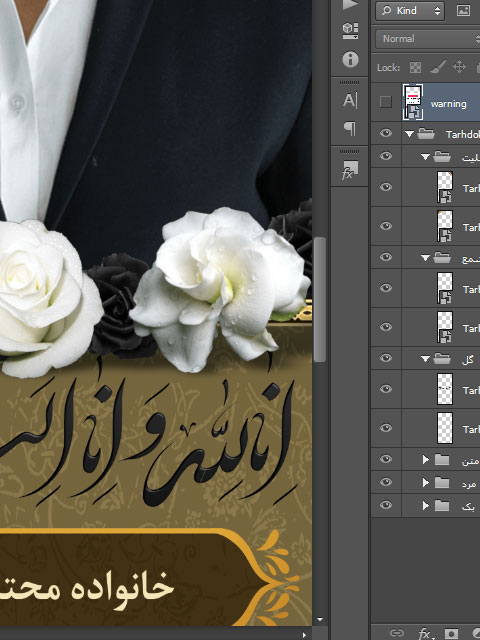Image resolution: width=480 pixels, height=640 pixels.
Task: Add a layer mask
Action: [451, 633]
